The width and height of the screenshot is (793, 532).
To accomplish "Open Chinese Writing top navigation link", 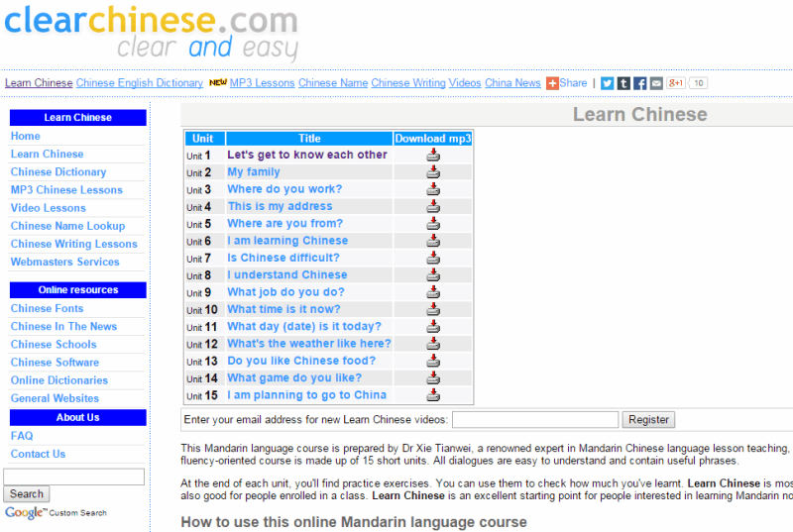I will click(x=408, y=83).
